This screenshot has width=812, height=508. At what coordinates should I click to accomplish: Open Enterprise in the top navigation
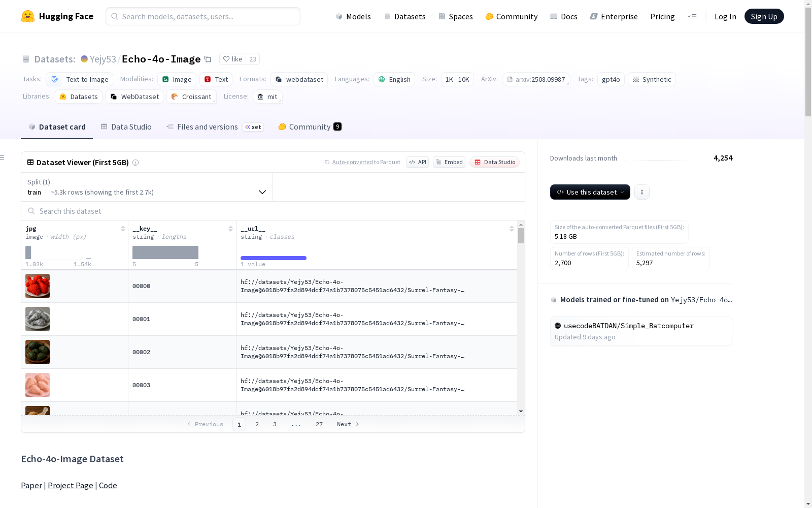(x=614, y=16)
